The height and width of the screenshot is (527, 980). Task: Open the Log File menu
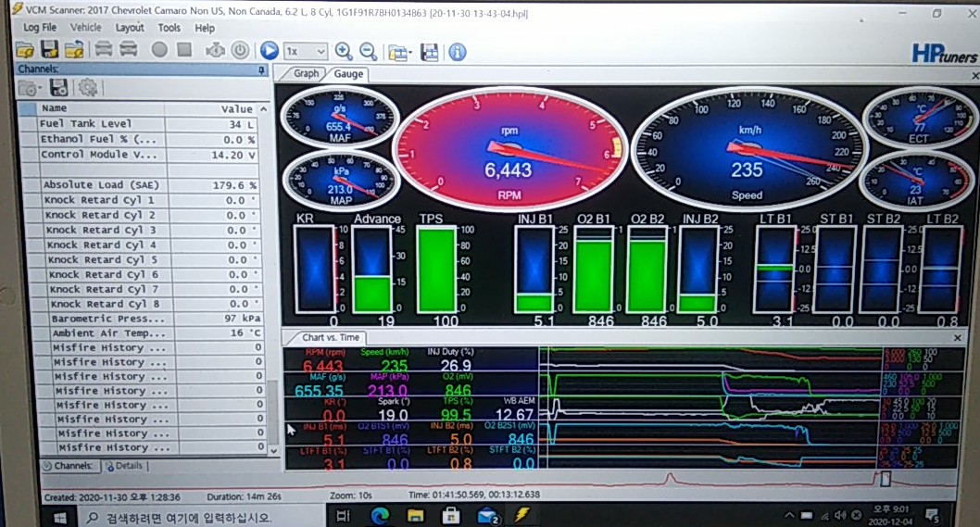[40, 28]
